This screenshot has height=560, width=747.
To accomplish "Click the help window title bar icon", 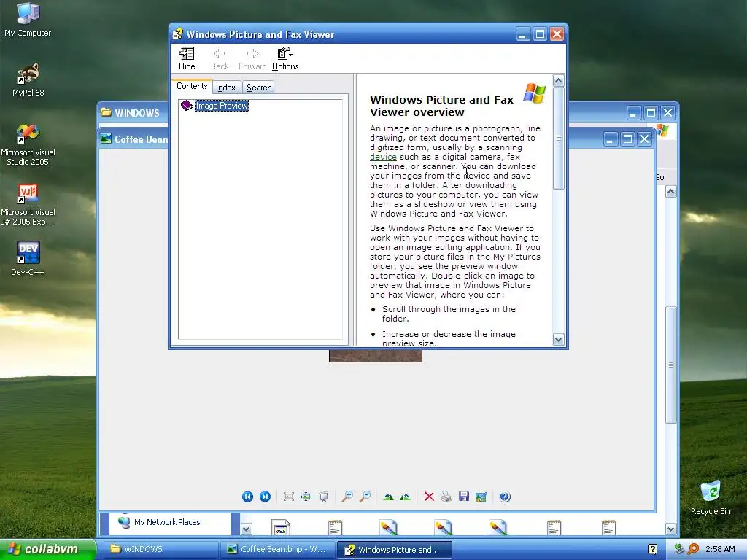I will (178, 34).
